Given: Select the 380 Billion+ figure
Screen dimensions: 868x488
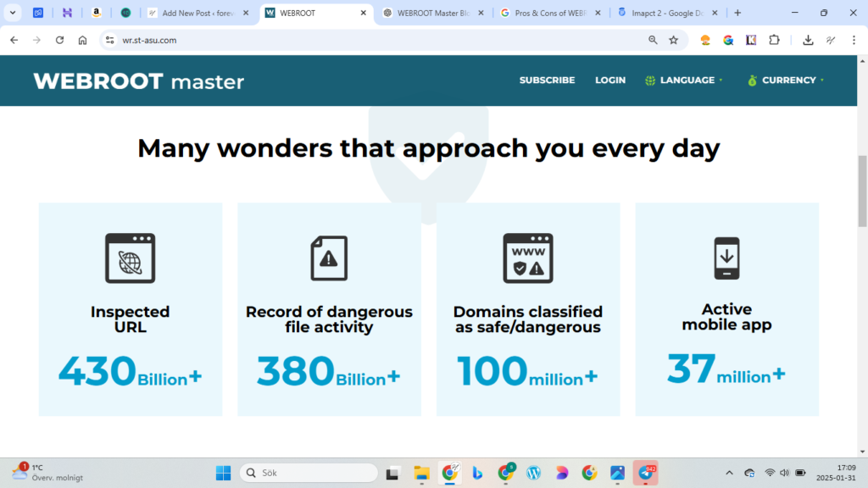Looking at the screenshot, I should (x=328, y=371).
